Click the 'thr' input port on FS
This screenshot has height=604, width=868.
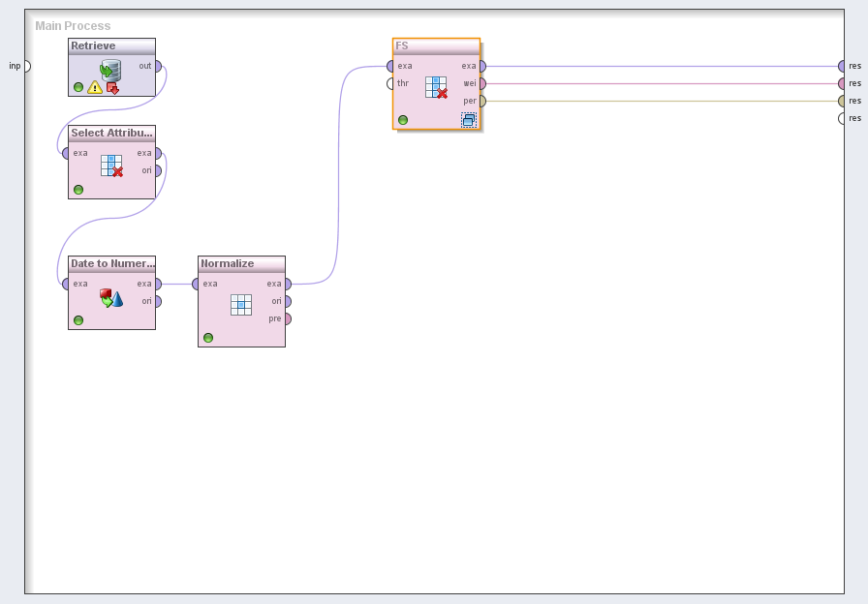tap(389, 83)
